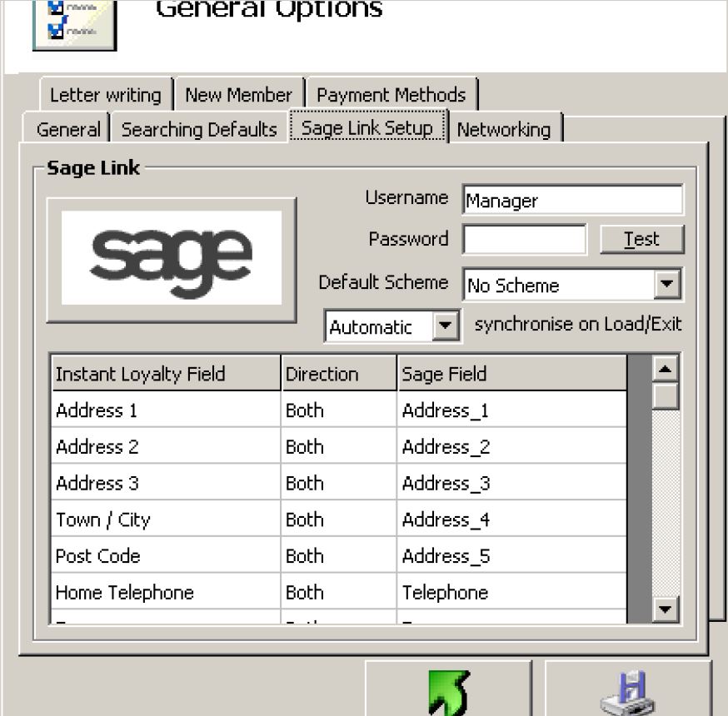
Task: Click the Direction cell for Address 1
Action: tap(339, 410)
